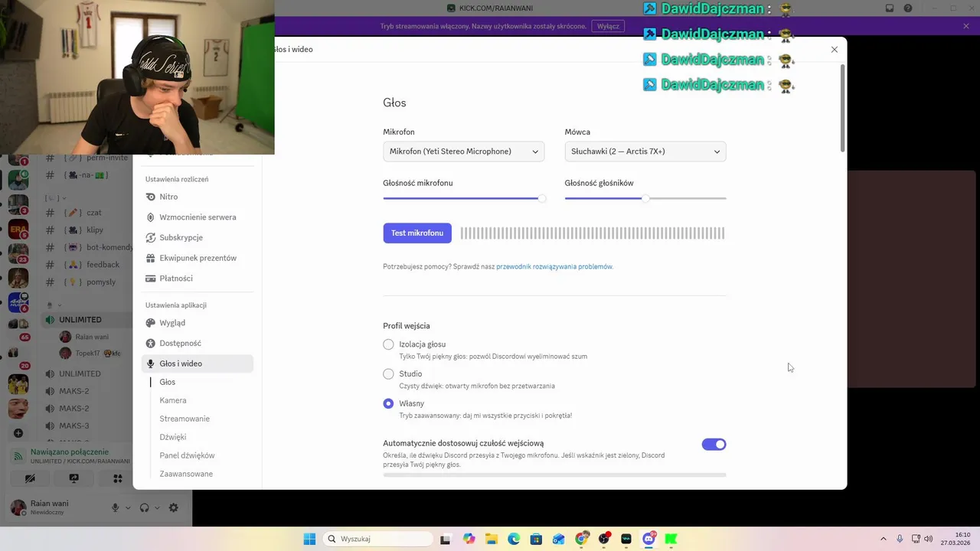Click the input sensitivity bar

click(554, 474)
